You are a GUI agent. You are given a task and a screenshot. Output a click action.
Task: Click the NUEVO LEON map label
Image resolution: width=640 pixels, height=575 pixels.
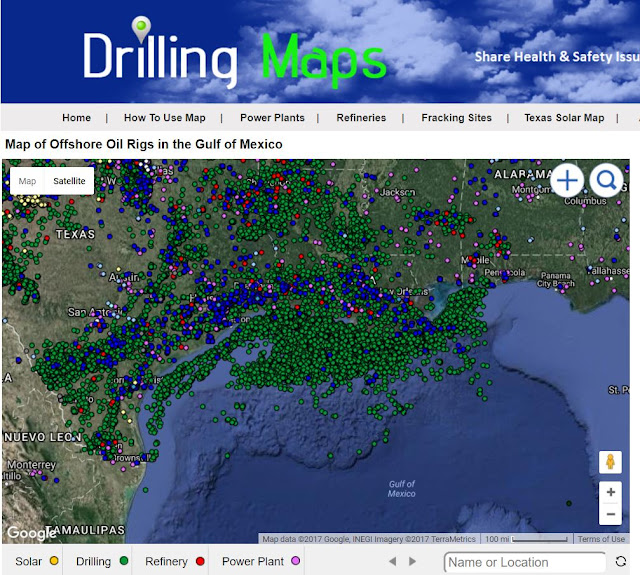[43, 437]
